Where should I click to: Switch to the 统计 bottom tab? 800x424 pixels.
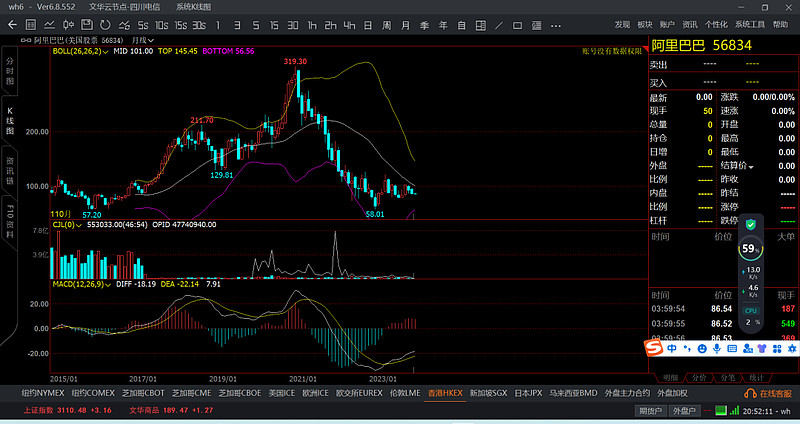(x=756, y=378)
